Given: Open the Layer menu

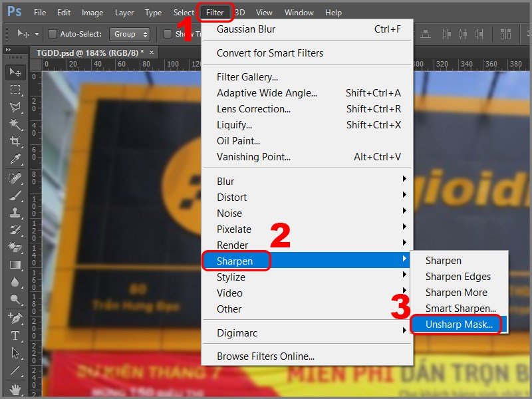Looking at the screenshot, I should click(124, 13).
